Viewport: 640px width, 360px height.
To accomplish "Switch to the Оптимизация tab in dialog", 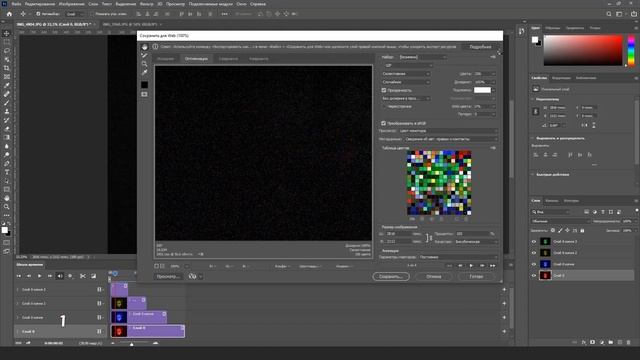I will (x=196, y=59).
